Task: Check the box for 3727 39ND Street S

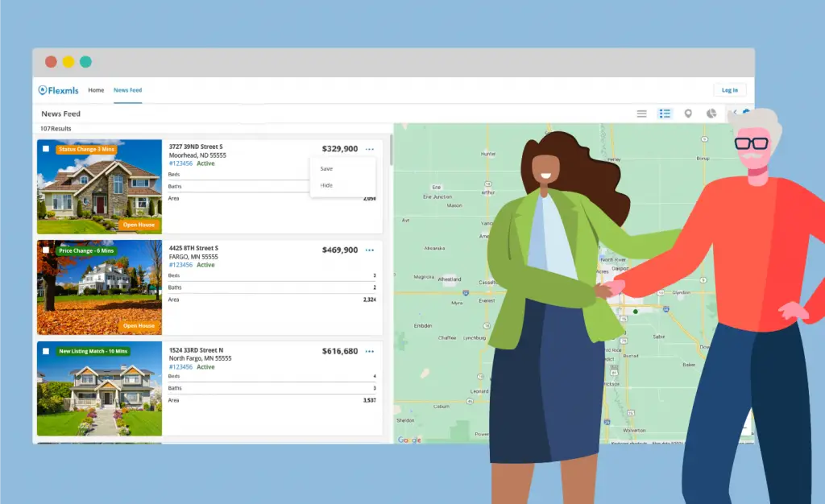Action: click(x=46, y=149)
